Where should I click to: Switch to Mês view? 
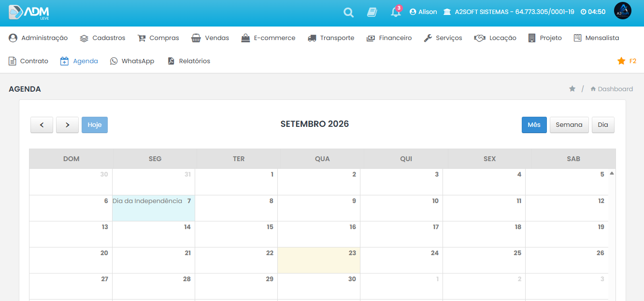pyautogui.click(x=534, y=125)
